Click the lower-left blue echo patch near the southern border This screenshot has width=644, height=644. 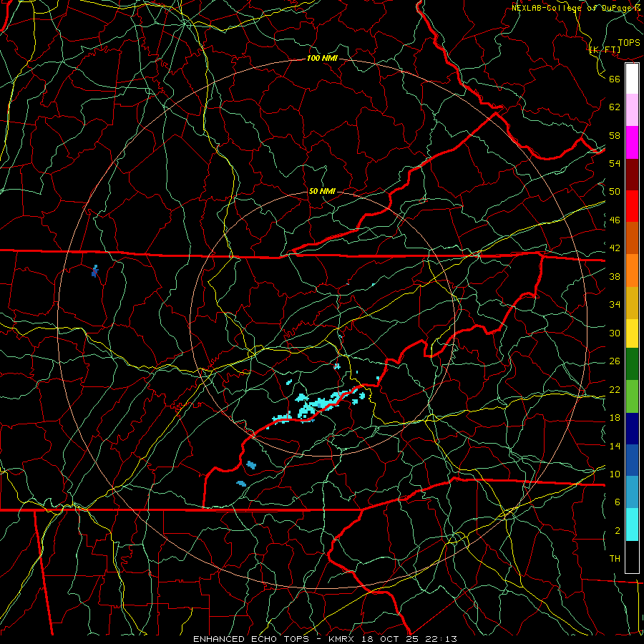point(241,484)
